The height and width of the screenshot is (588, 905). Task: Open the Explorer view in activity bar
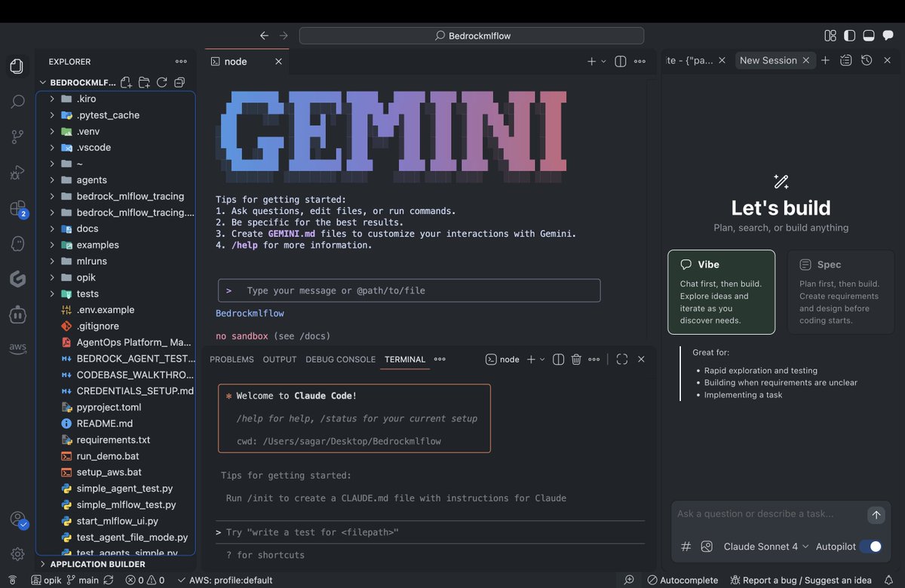click(17, 66)
